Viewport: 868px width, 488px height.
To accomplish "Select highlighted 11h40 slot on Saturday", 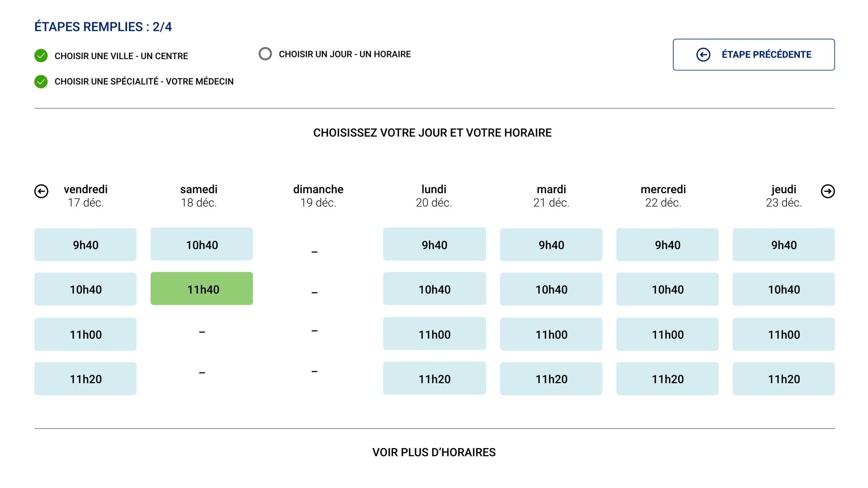I will pos(202,289).
